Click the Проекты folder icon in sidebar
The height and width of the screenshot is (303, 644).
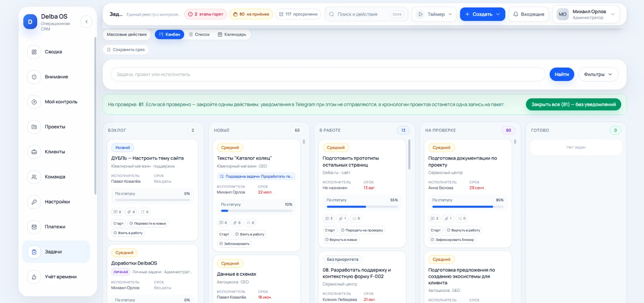(34, 127)
